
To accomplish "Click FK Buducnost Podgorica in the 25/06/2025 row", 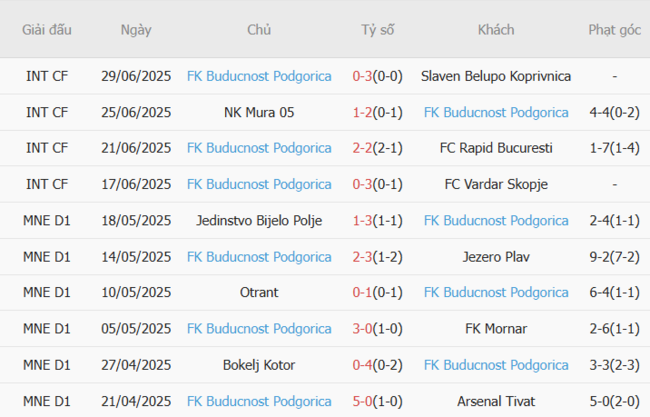I will tap(496, 112).
